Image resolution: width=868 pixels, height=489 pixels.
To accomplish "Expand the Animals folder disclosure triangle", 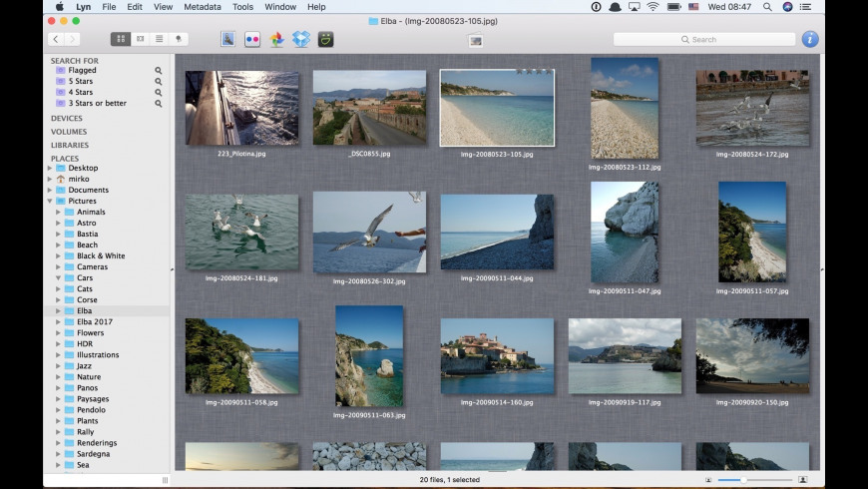I will pyautogui.click(x=59, y=213).
